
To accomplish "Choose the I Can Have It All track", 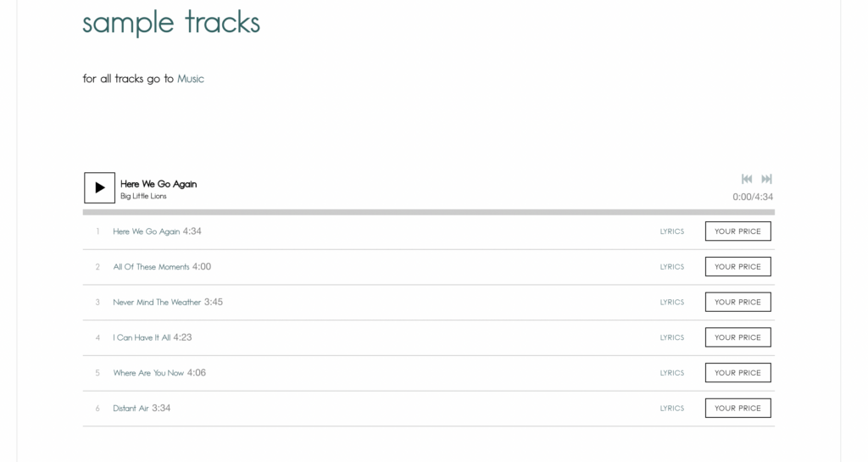I will [142, 337].
